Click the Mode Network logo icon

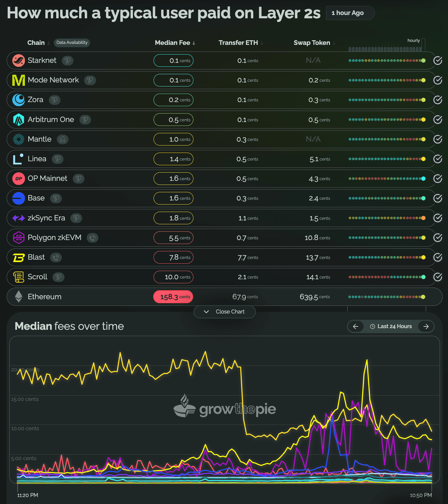click(x=19, y=80)
